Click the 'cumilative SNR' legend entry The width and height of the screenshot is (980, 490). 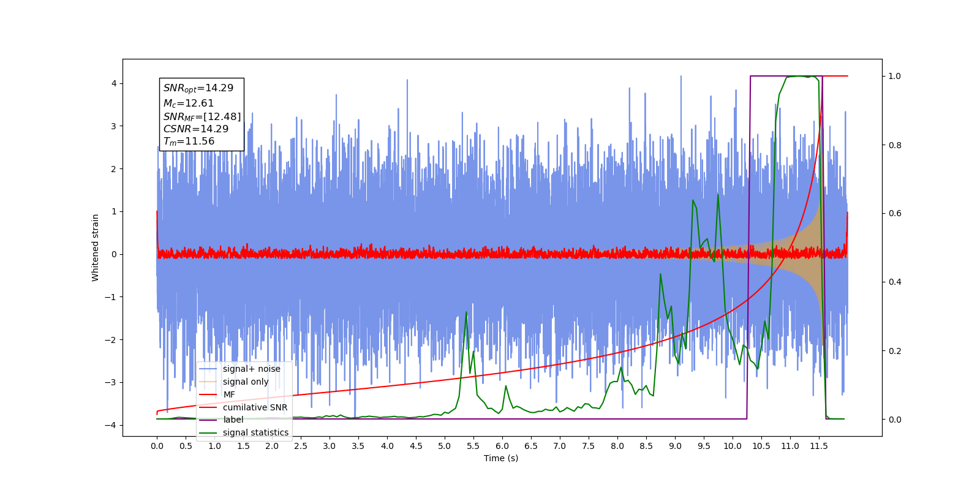click(x=243, y=407)
